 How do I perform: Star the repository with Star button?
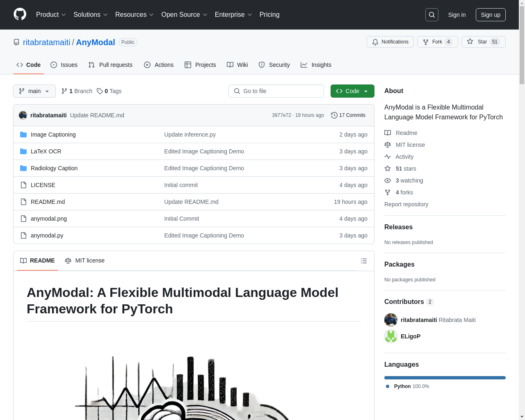[x=484, y=42]
